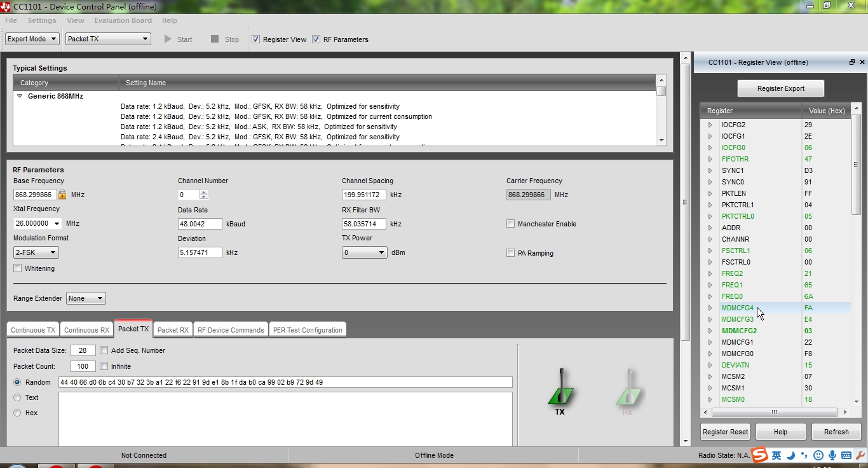Open the TX Power dropdown

tap(365, 252)
